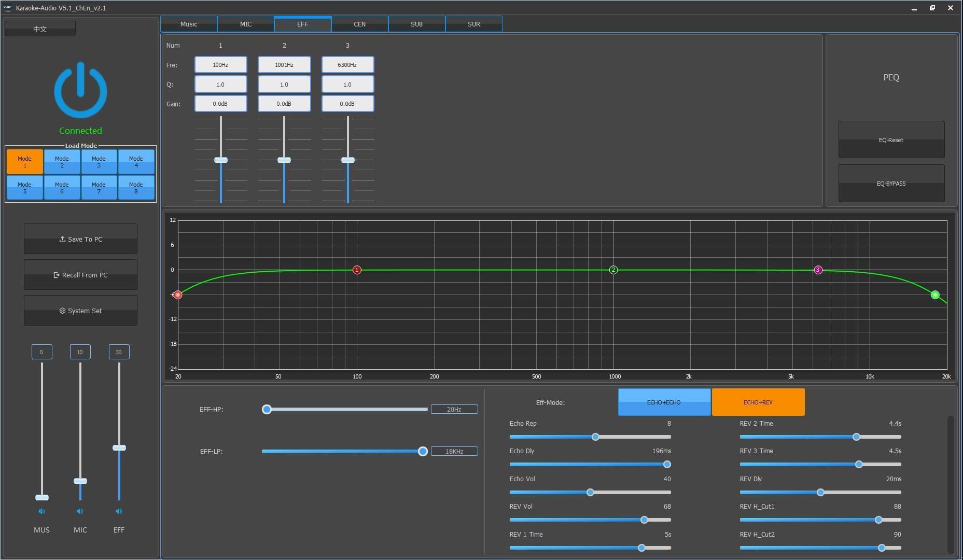
Task: Select EQ band node 1 on graph
Action: (x=357, y=270)
